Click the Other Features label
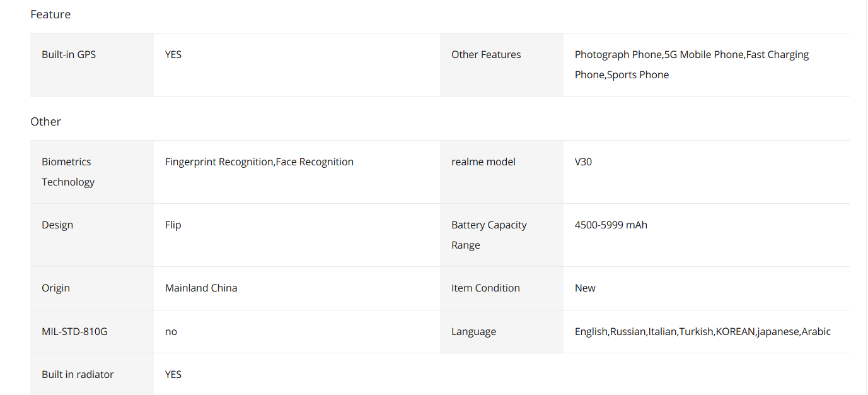The width and height of the screenshot is (868, 395). click(x=486, y=54)
